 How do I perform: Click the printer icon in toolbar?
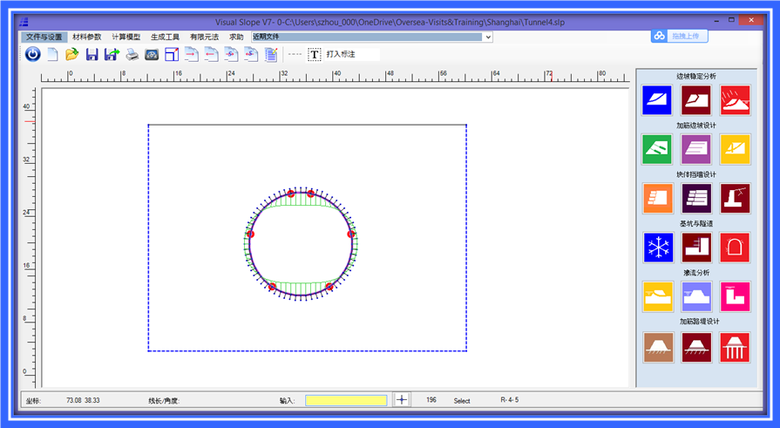131,54
